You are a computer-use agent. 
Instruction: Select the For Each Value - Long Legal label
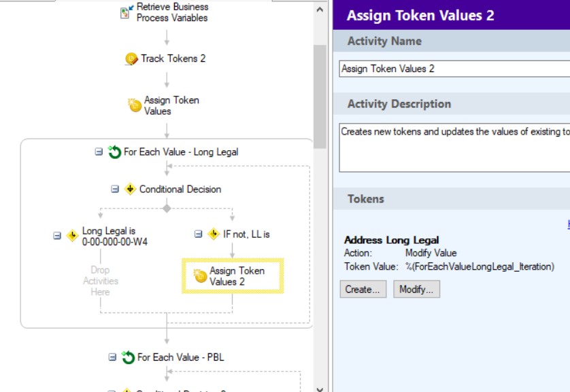click(181, 152)
